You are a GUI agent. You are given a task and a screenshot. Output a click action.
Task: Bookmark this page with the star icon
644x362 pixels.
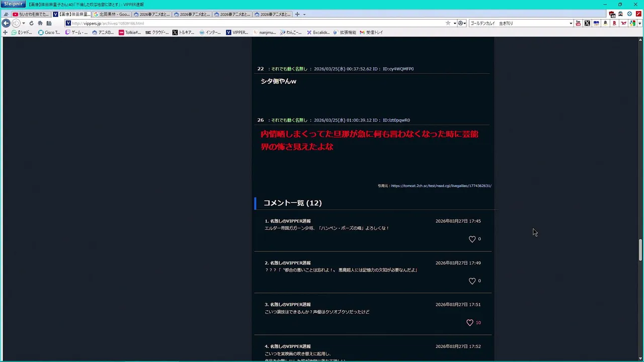click(448, 23)
